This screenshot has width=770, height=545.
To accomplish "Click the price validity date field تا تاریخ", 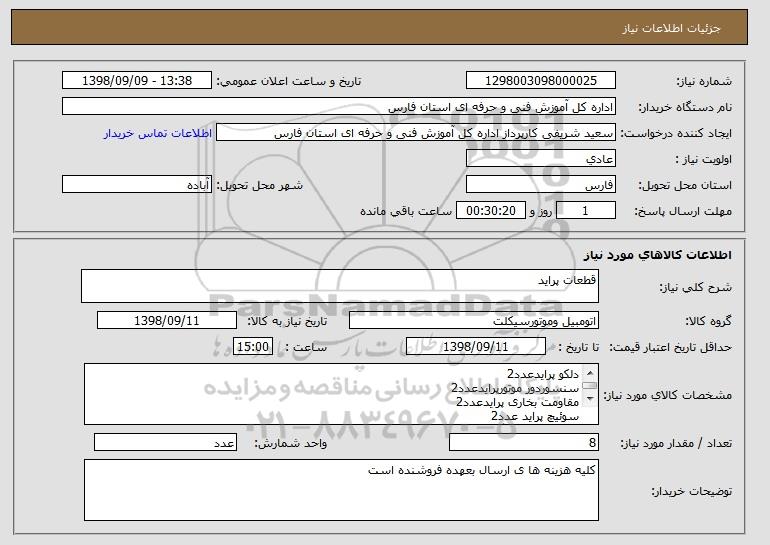I will 476,347.
